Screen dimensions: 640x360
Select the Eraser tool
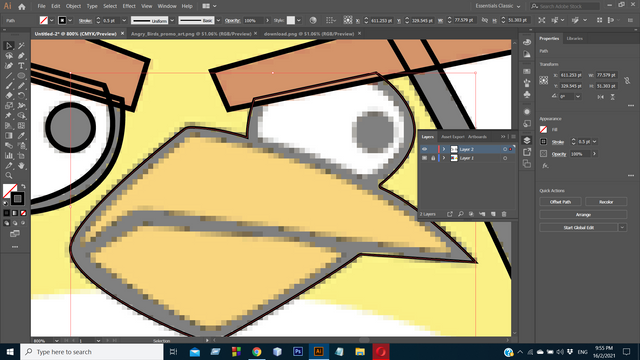coord(9,96)
